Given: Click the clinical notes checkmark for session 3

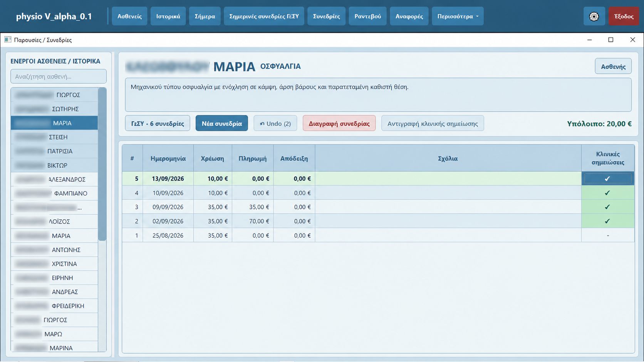Looking at the screenshot, I should 607,207.
